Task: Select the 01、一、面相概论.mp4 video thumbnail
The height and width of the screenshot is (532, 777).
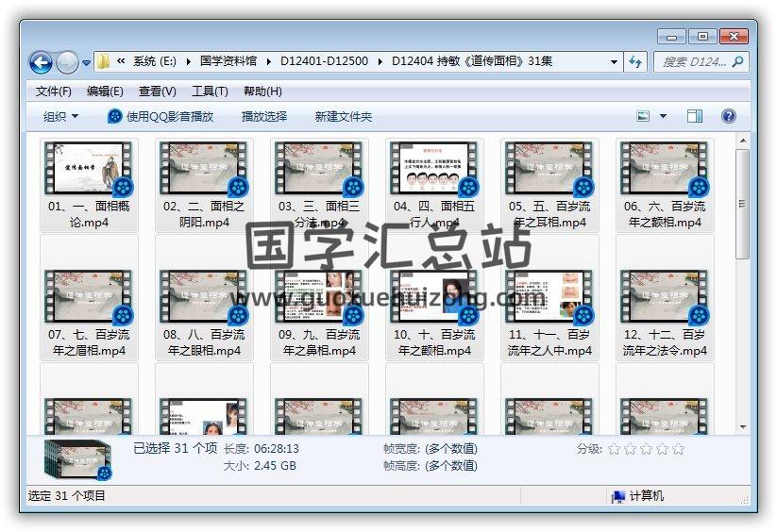Action: [89, 169]
